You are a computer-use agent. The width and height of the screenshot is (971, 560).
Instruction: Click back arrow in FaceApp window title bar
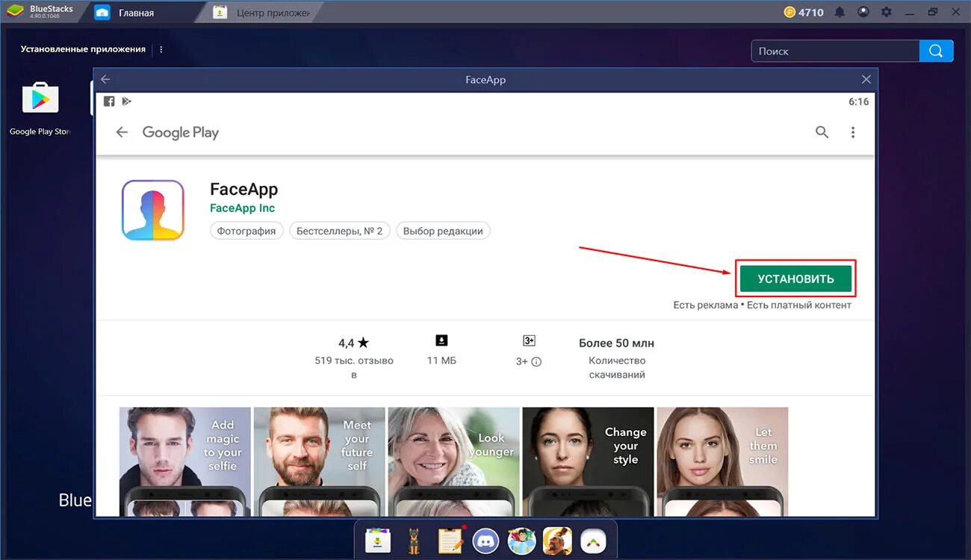[x=105, y=79]
